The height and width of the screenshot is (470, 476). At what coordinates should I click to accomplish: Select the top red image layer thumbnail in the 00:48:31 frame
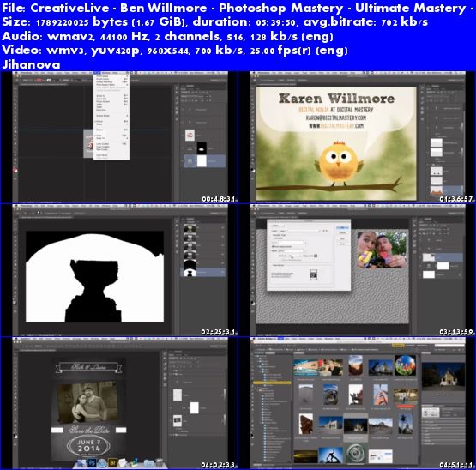(x=190, y=136)
